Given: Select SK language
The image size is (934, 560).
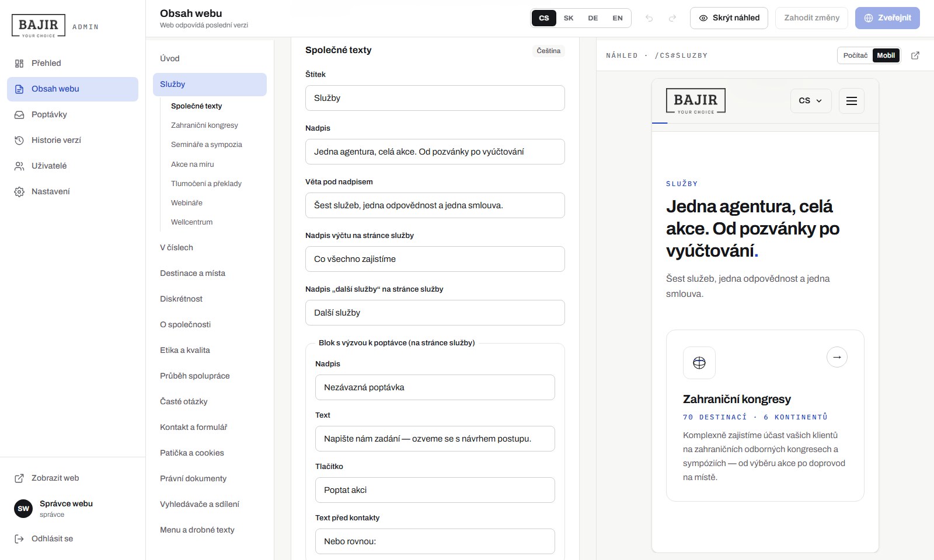Looking at the screenshot, I should click(569, 18).
